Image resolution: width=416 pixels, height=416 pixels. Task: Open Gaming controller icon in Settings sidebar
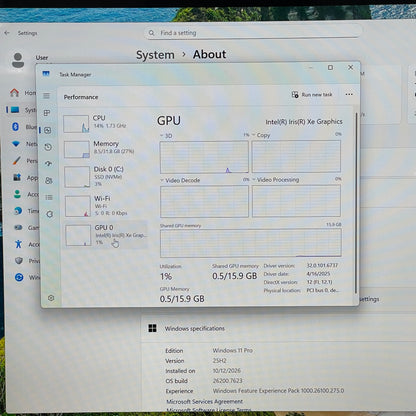(x=18, y=227)
